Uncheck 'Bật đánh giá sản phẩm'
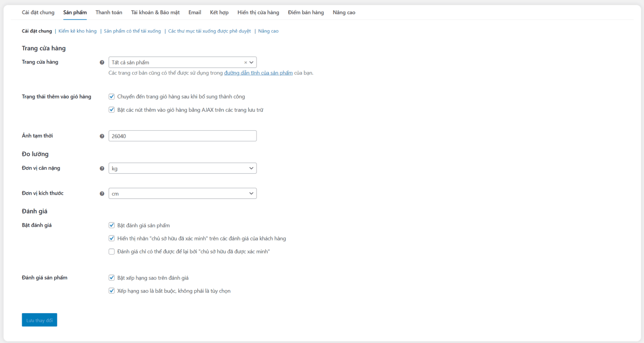Image resolution: width=644 pixels, height=343 pixels. (111, 225)
